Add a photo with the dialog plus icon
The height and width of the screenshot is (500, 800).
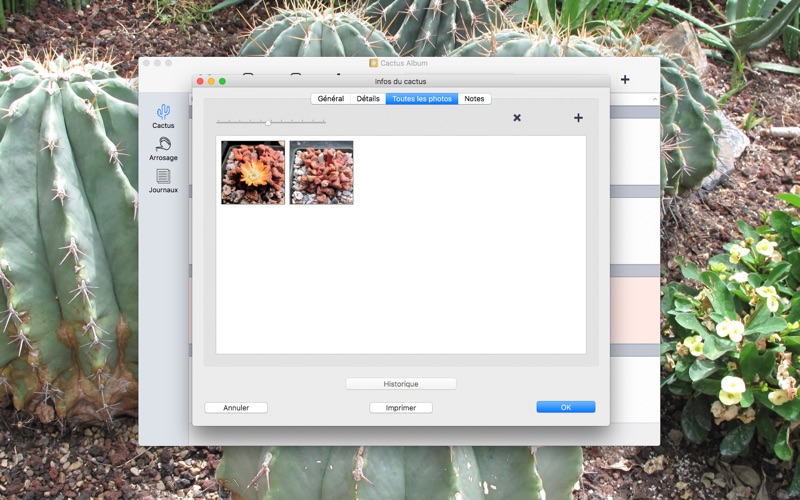(x=578, y=118)
